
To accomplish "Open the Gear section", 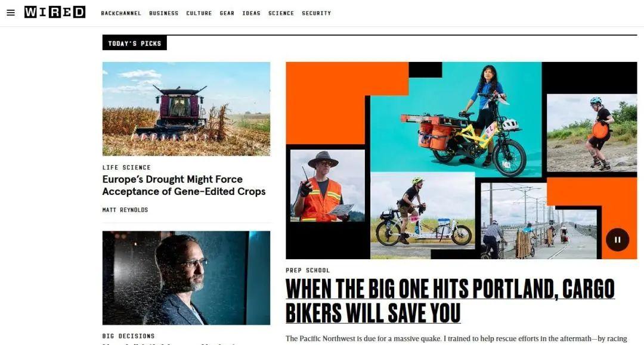I will click(227, 13).
